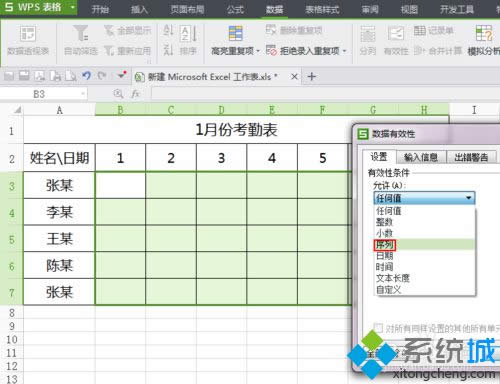Click the fx insert function icon
This screenshot has height=384, width=500.
click(x=135, y=94)
